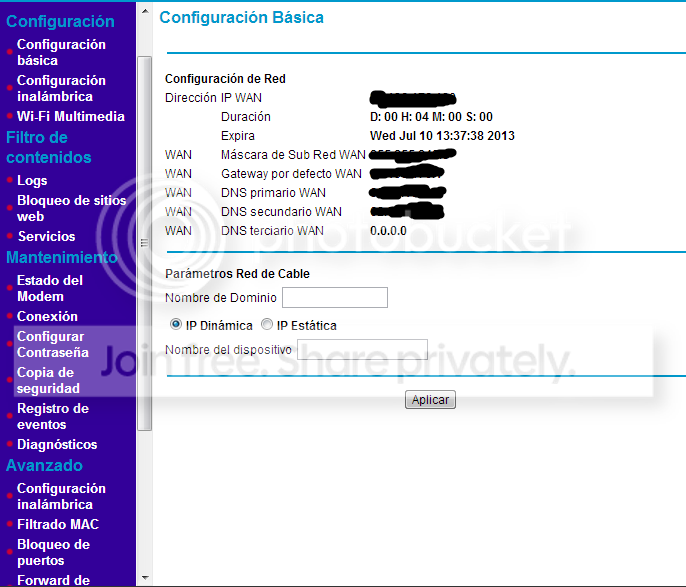Open Copia de seguridad page
This screenshot has width=686, height=587.
[x=48, y=380]
